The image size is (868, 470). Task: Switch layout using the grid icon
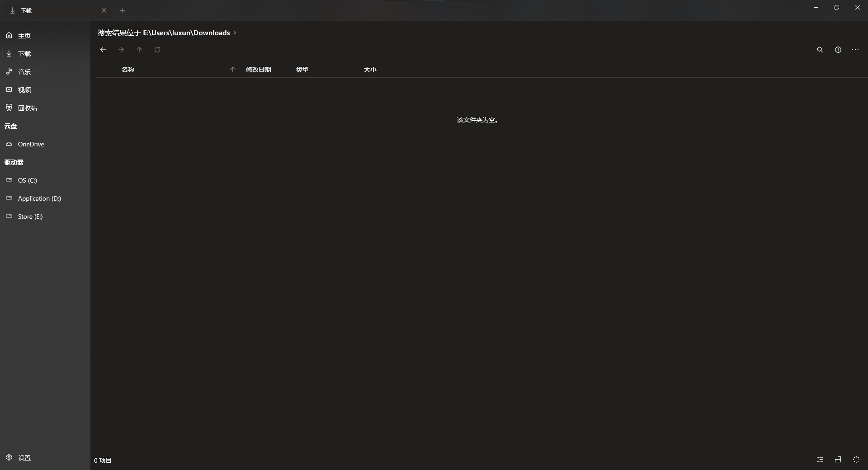click(838, 460)
